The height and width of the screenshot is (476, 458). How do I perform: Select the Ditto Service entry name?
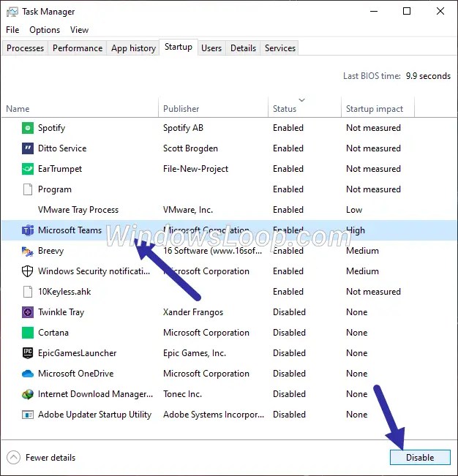[x=62, y=148]
